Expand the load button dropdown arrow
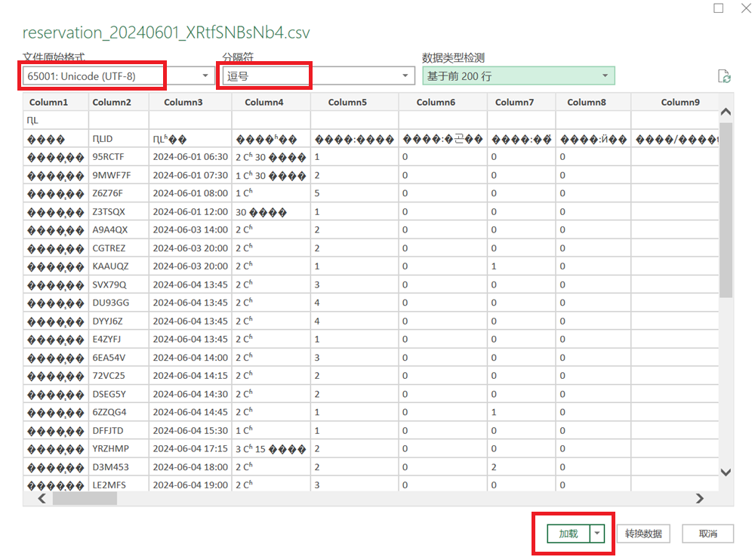755x560 pixels. (597, 534)
